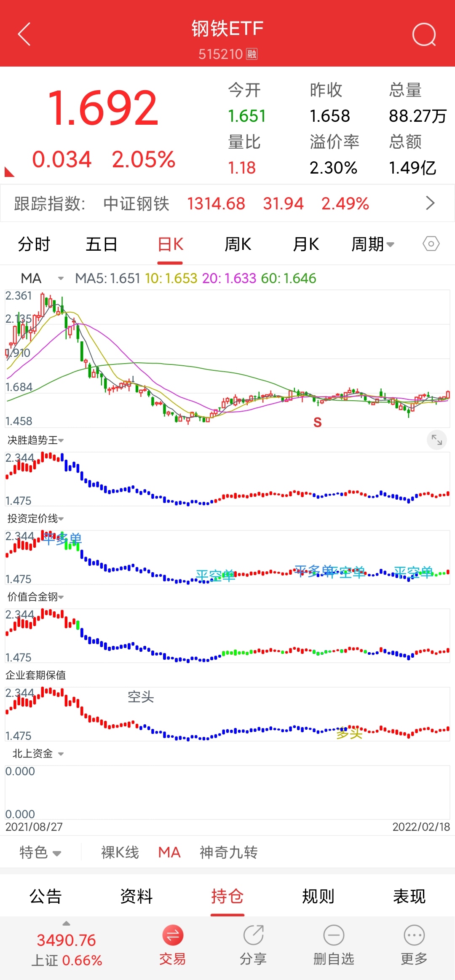
Task: Switch to 分时 chart tab
Action: (x=34, y=244)
